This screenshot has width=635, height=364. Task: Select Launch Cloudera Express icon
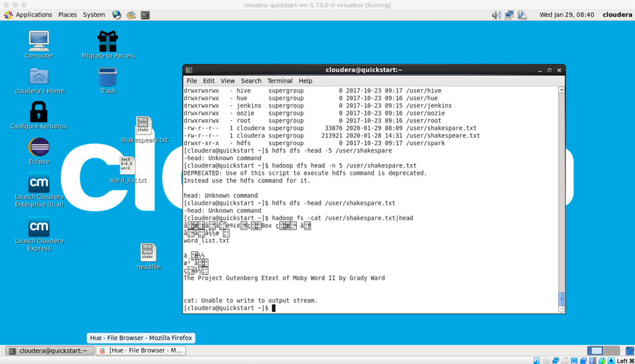(x=39, y=234)
